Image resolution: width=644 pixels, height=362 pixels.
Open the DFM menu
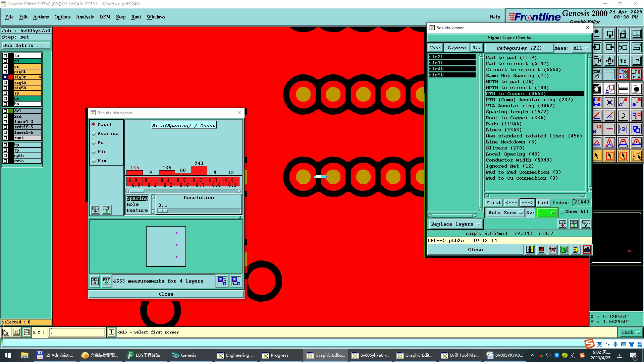105,17
